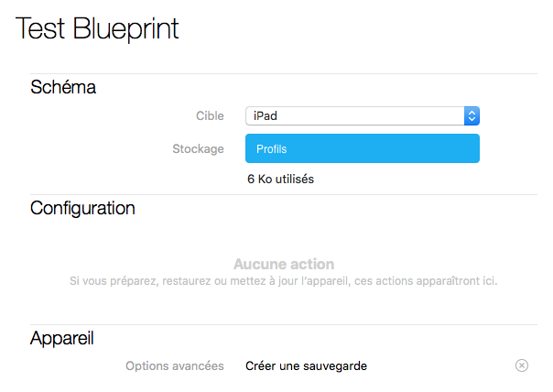Click the Aucune action placeholder heading
The image size is (553, 392).
tap(284, 264)
